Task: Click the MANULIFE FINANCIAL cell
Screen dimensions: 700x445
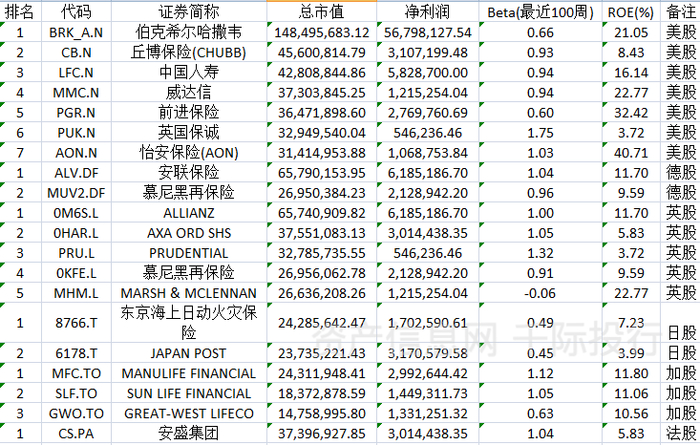Action: click(x=189, y=373)
